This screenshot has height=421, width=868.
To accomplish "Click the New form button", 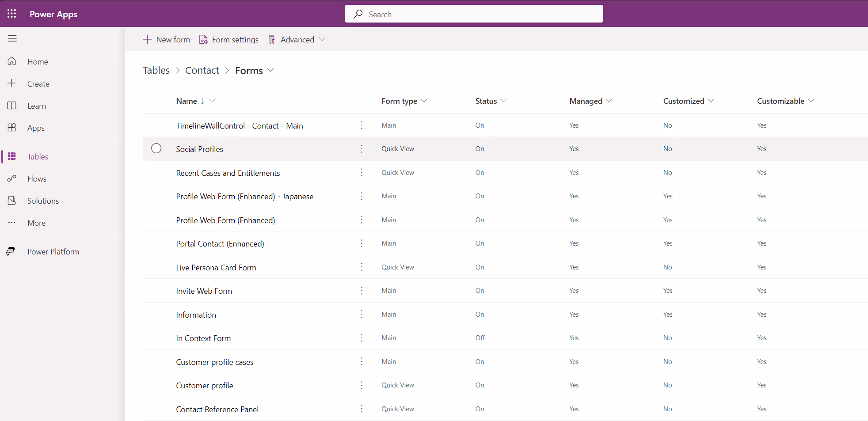I will tap(166, 39).
